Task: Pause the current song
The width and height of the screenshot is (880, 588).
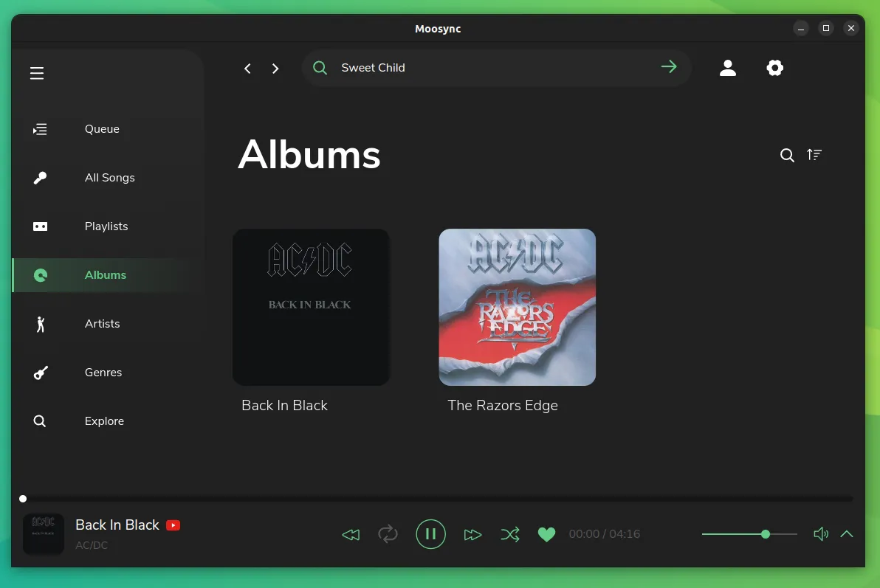Action: (x=431, y=534)
